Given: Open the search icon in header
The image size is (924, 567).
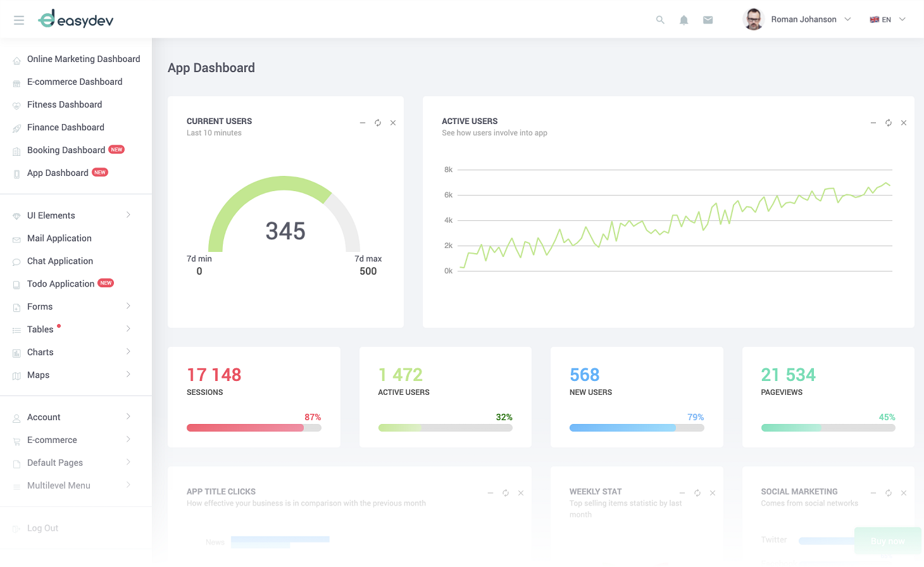Looking at the screenshot, I should [x=660, y=20].
